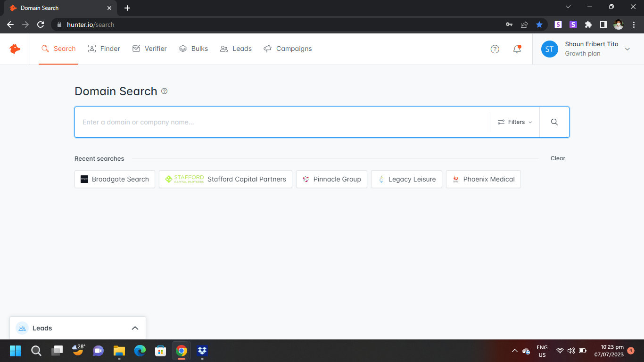Image resolution: width=644 pixels, height=362 pixels.
Task: Reload the page
Action: coord(41,25)
